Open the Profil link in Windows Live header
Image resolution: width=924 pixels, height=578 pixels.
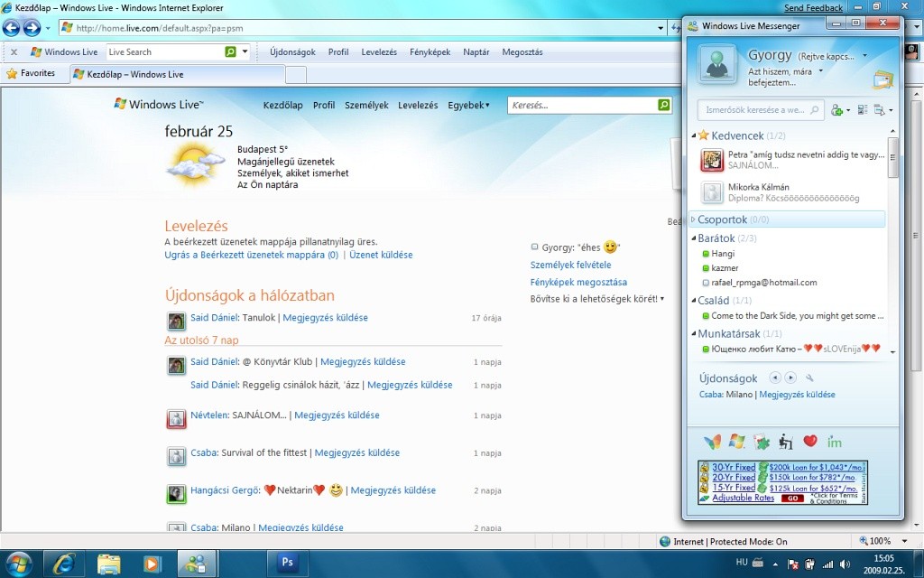pyautogui.click(x=324, y=105)
